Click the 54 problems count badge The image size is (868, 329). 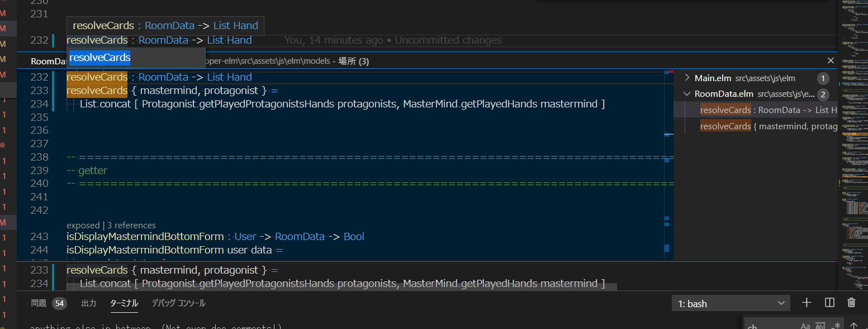click(x=59, y=303)
